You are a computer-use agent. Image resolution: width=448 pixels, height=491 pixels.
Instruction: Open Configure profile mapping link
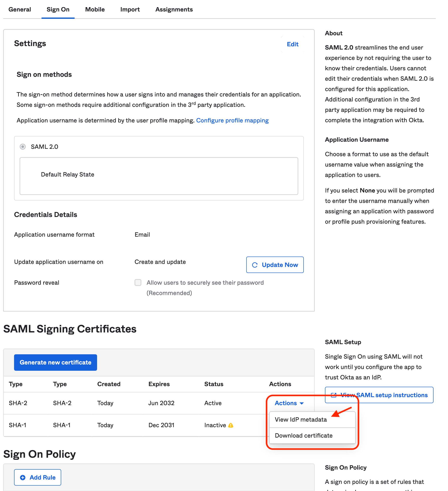coord(232,120)
